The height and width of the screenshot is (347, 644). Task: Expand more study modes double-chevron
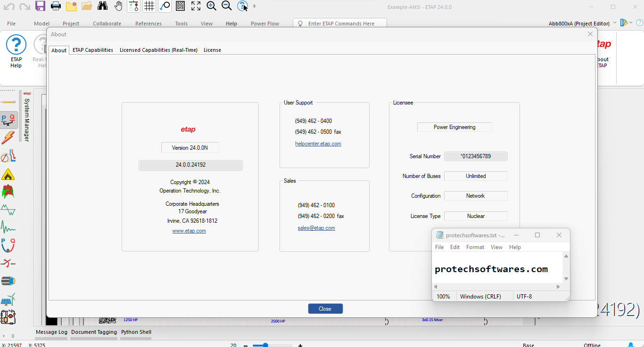[13, 336]
